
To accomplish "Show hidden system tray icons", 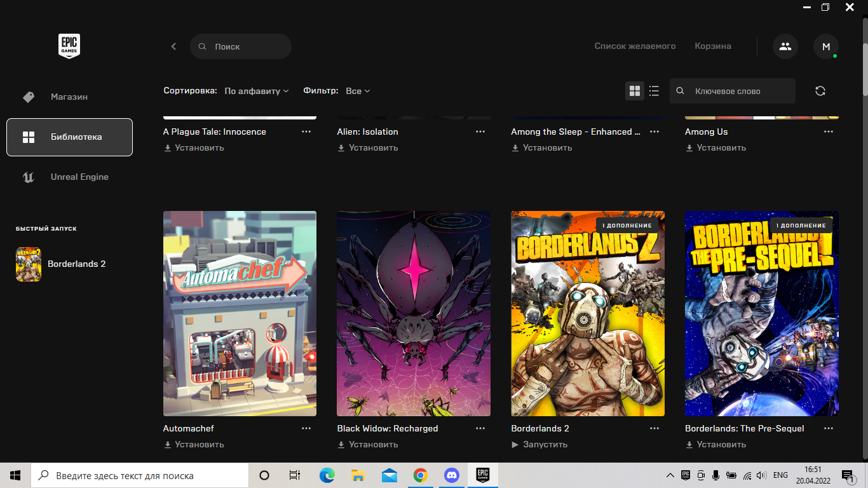I will point(670,475).
